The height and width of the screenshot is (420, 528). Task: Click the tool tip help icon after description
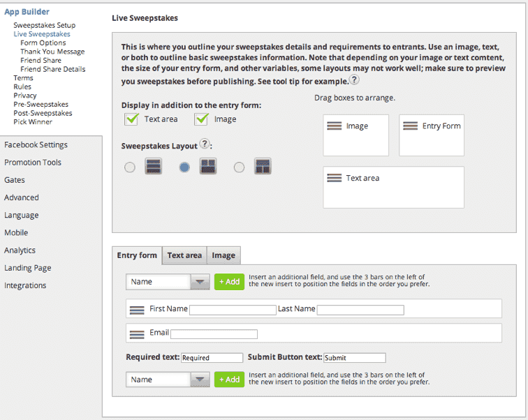coord(354,80)
